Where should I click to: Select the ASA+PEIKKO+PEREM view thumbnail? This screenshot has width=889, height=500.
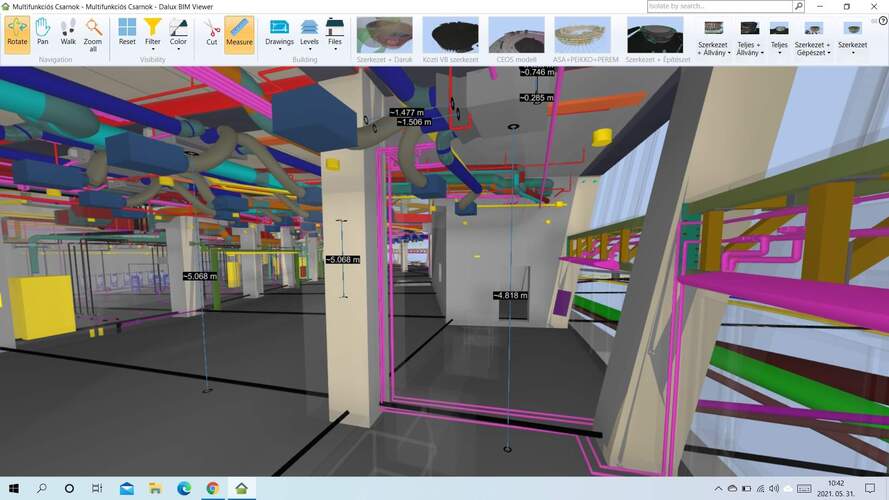pyautogui.click(x=578, y=39)
